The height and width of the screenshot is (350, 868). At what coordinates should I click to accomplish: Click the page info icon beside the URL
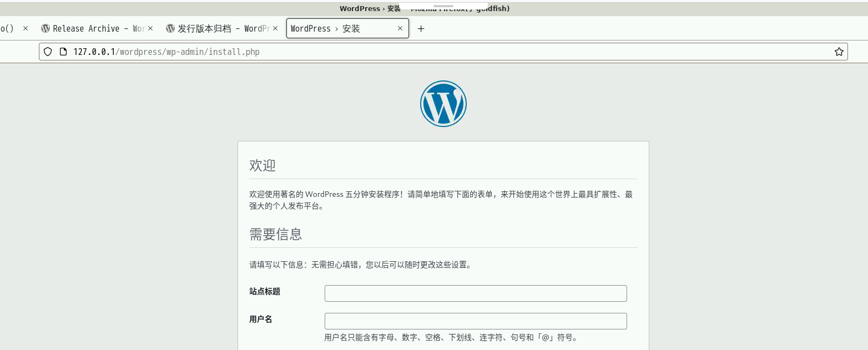click(63, 52)
